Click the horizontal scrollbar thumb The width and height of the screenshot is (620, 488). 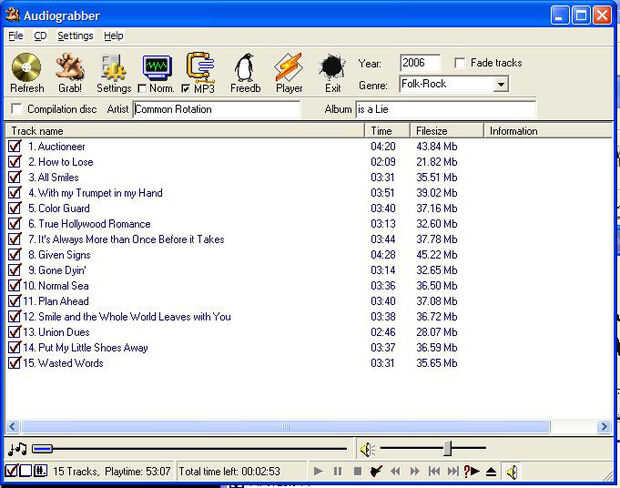[x=285, y=427]
